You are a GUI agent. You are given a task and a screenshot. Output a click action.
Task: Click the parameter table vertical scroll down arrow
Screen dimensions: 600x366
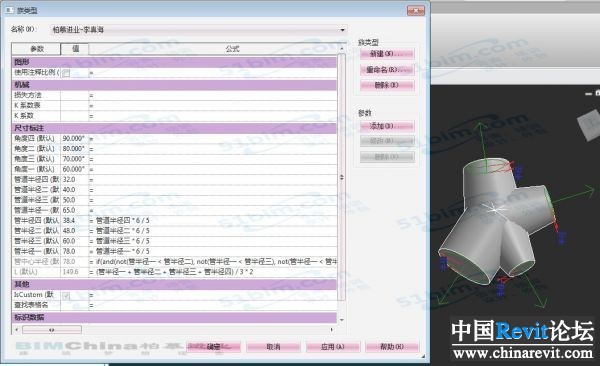pyautogui.click(x=342, y=320)
